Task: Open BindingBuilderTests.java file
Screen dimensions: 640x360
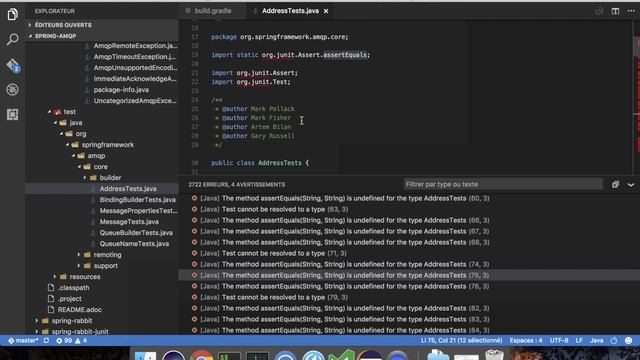Action: coord(138,200)
